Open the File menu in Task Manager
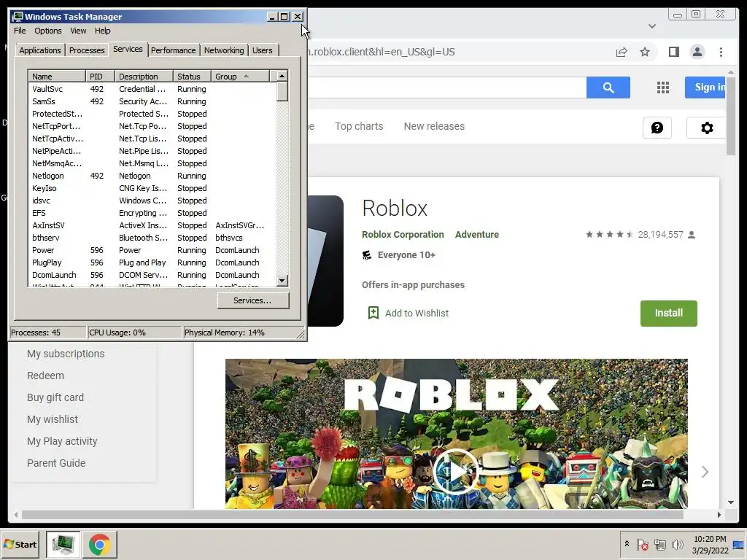This screenshot has height=560, width=747. [20, 31]
